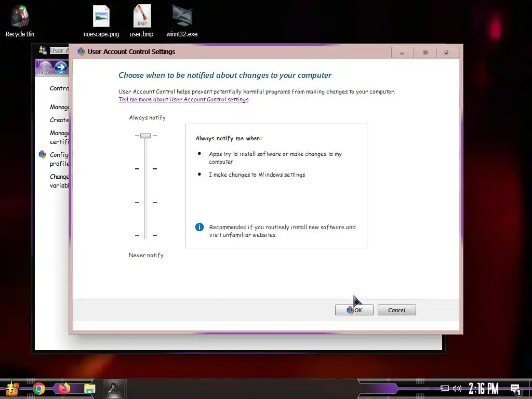Open the notification center icon
This screenshot has height=399, width=532.
[515, 389]
